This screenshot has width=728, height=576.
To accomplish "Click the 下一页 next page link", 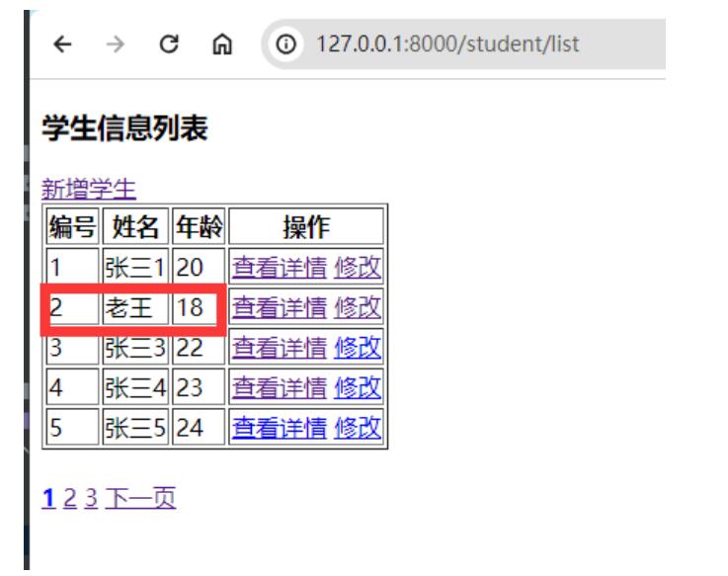I will 140,498.
